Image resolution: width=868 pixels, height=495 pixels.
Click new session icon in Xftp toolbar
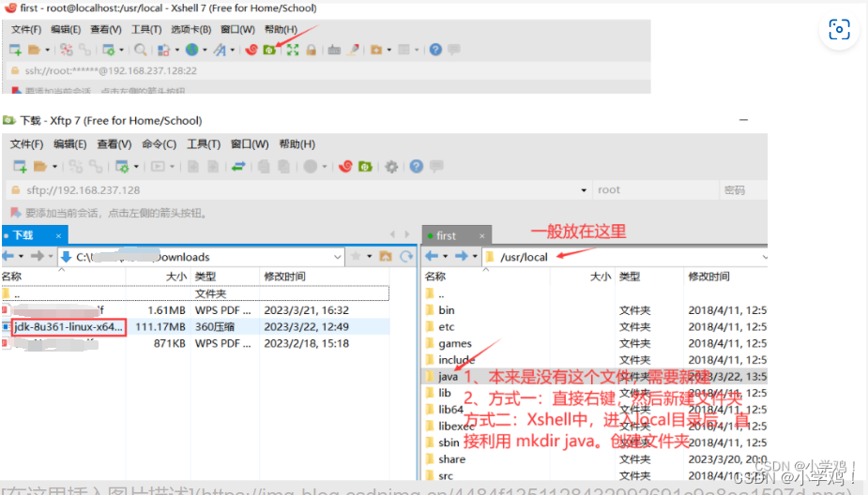coord(20,167)
